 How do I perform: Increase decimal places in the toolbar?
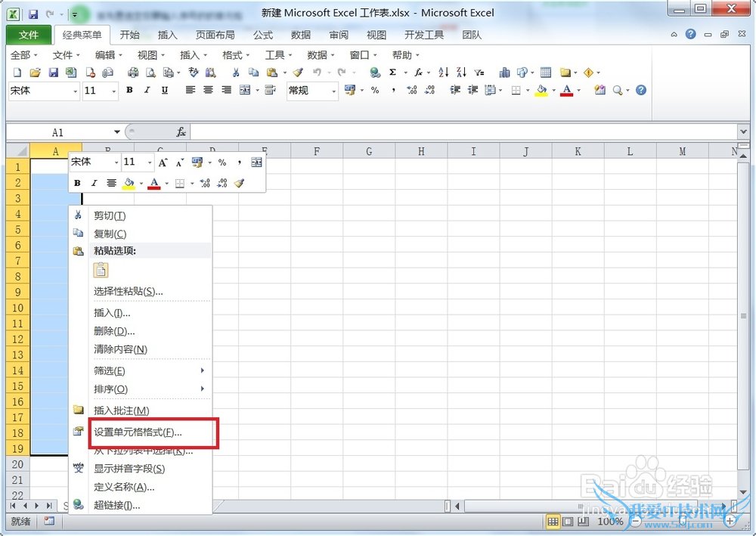click(411, 90)
